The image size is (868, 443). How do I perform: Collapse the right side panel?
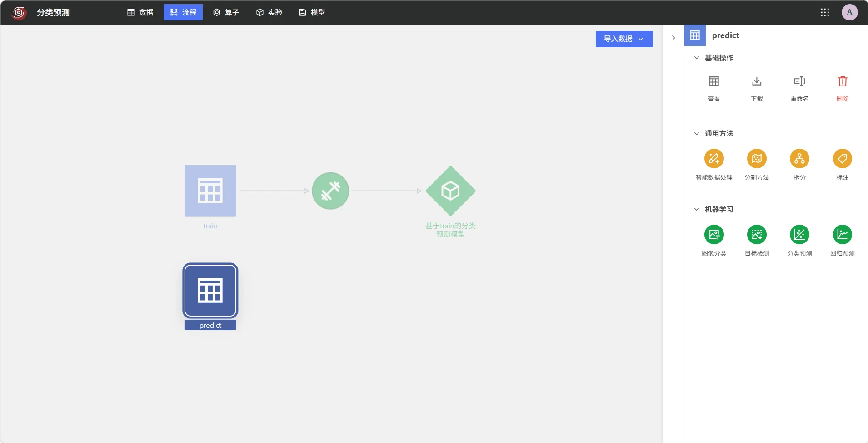[673, 38]
